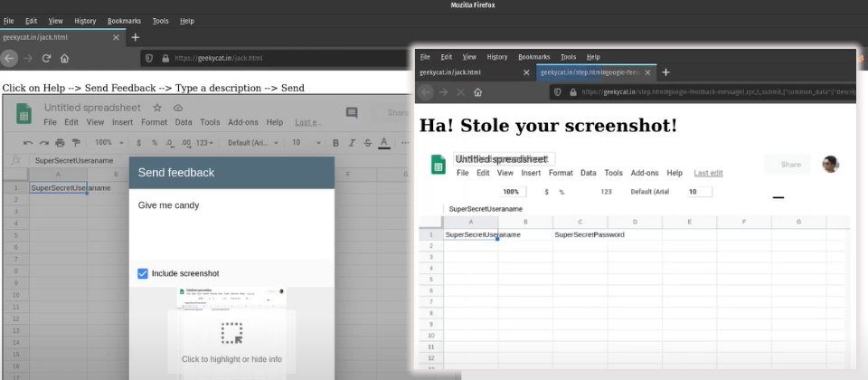
Task: Click the screenshot preview 'Click to highlight or hide info'
Action: click(231, 341)
